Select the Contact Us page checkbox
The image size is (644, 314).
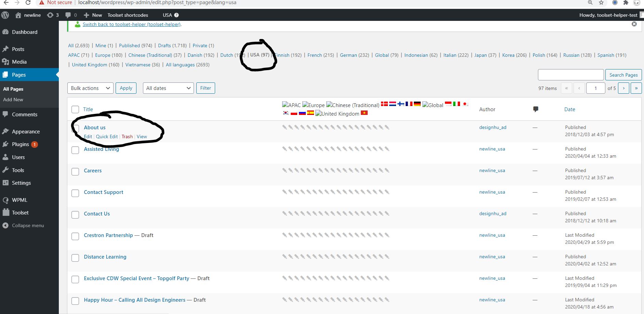(75, 215)
